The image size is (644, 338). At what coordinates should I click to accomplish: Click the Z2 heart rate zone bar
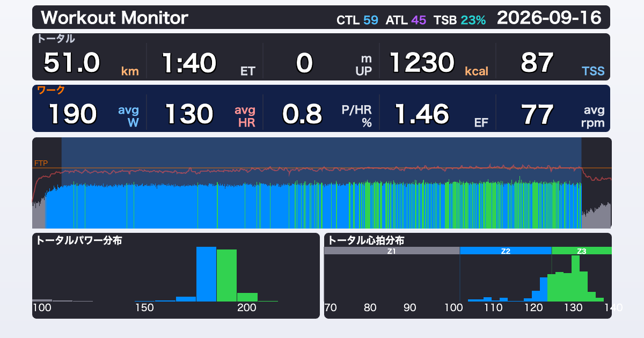pyautogui.click(x=506, y=251)
